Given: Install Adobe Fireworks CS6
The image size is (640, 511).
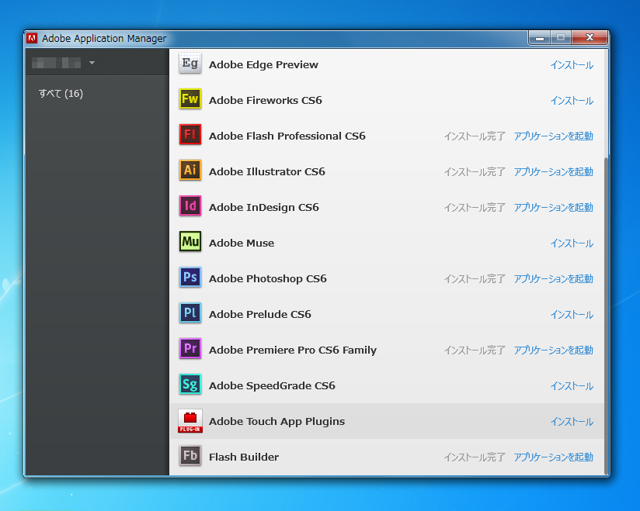Looking at the screenshot, I should pyautogui.click(x=572, y=100).
